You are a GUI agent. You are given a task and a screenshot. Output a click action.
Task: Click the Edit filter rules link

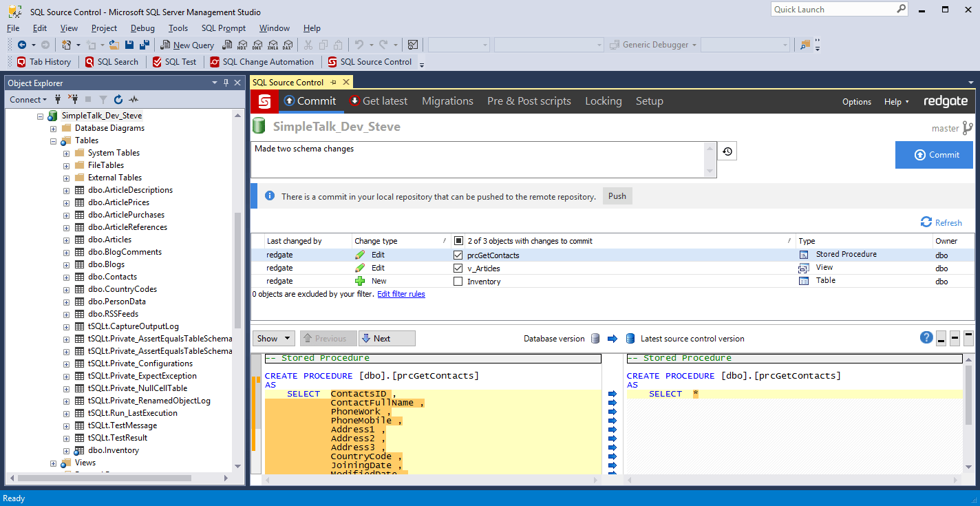click(x=401, y=294)
